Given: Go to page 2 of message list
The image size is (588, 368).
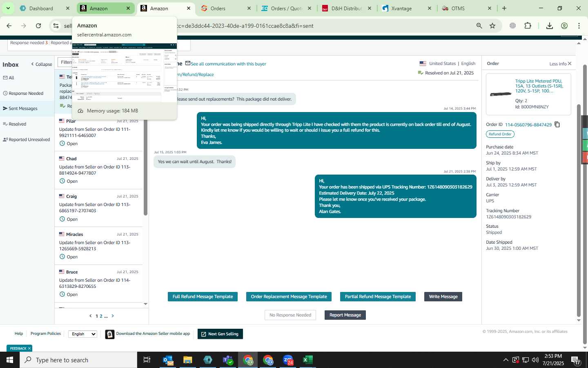Looking at the screenshot, I should point(101,316).
